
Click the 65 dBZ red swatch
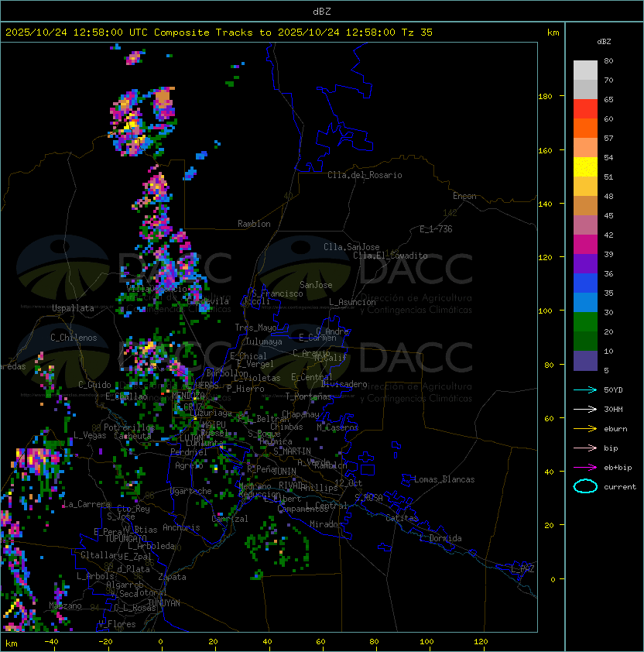point(585,109)
